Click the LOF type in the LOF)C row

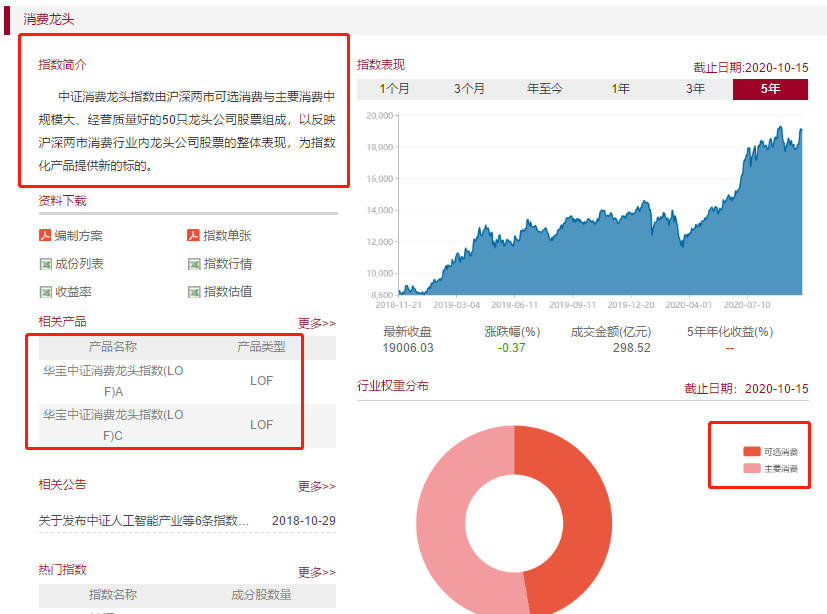pos(262,425)
